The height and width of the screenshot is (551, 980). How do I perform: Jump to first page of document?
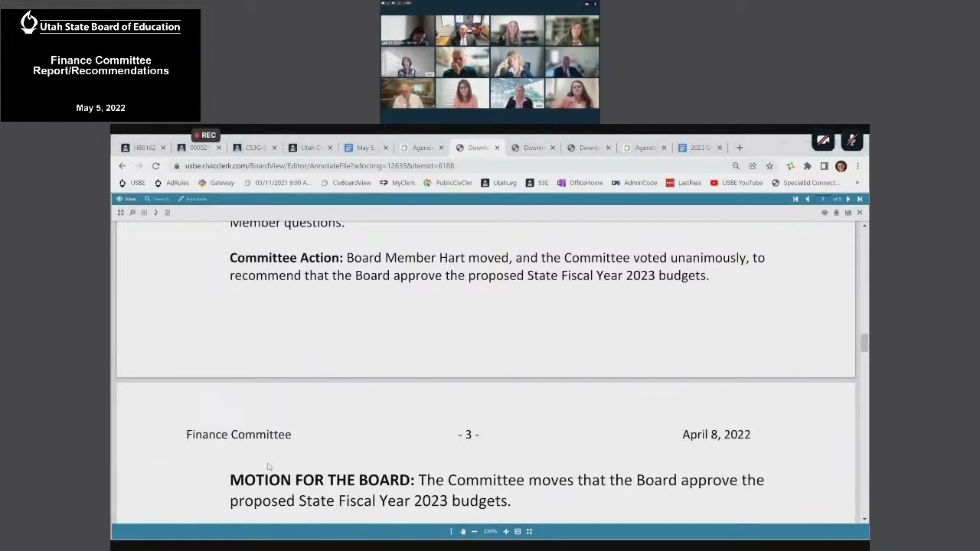(x=795, y=199)
